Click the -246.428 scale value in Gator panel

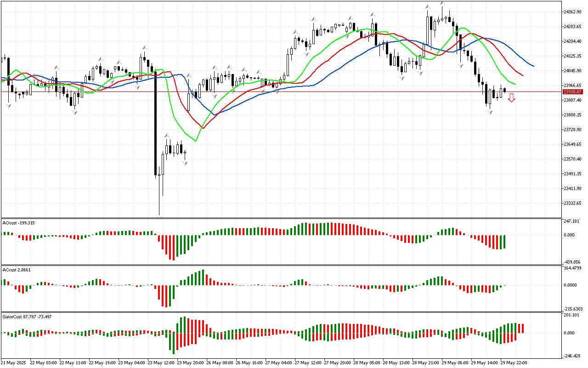pos(571,356)
